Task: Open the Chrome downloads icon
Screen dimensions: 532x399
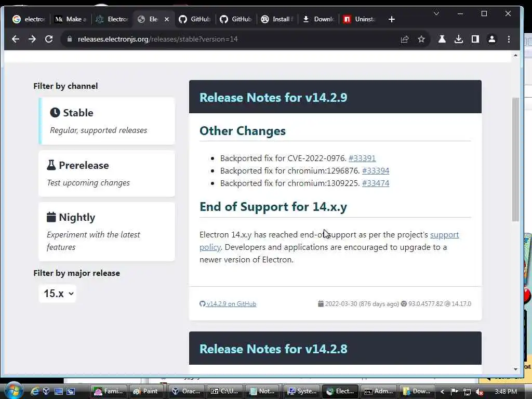Action: coord(458,39)
